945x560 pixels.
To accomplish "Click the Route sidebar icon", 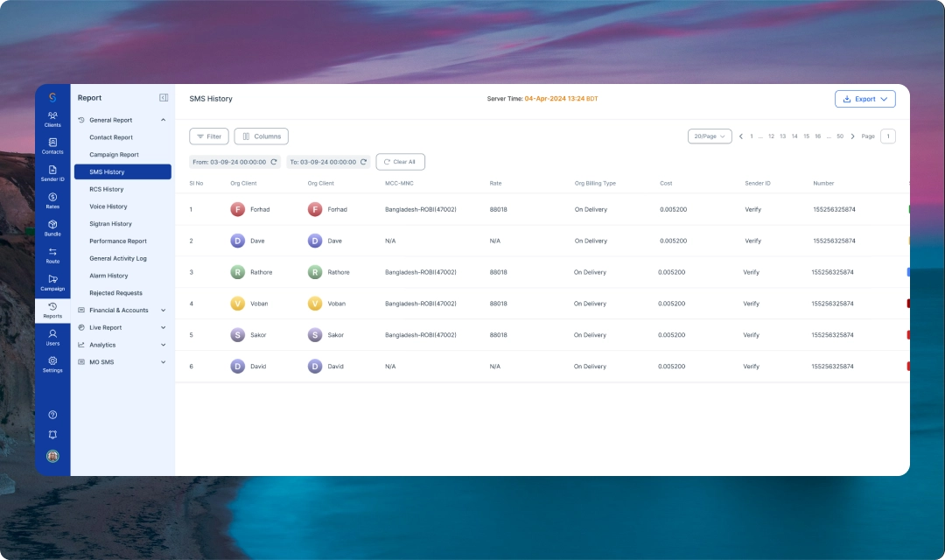I will [52, 255].
